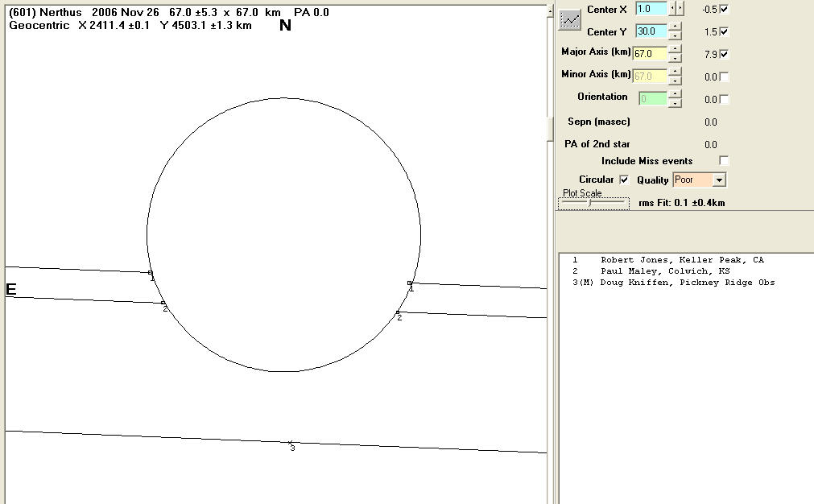The height and width of the screenshot is (504, 814).
Task: Click the Orientation value field
Action: click(x=652, y=98)
